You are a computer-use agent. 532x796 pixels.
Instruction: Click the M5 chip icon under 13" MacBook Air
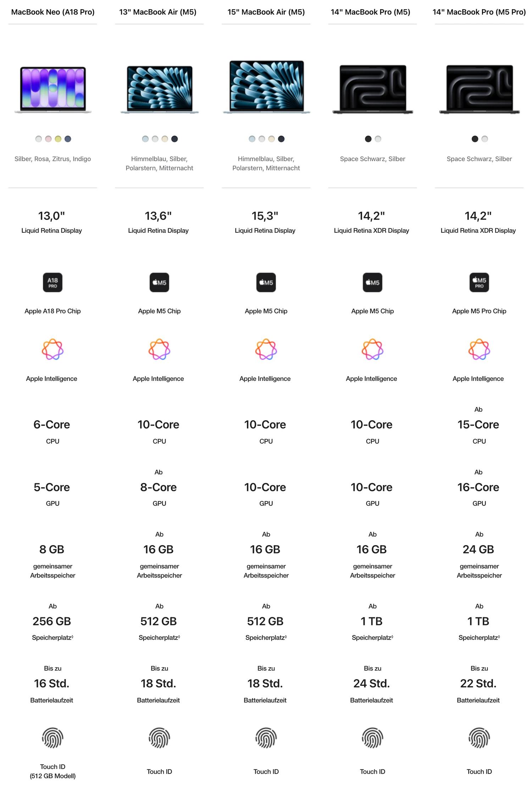click(x=159, y=282)
